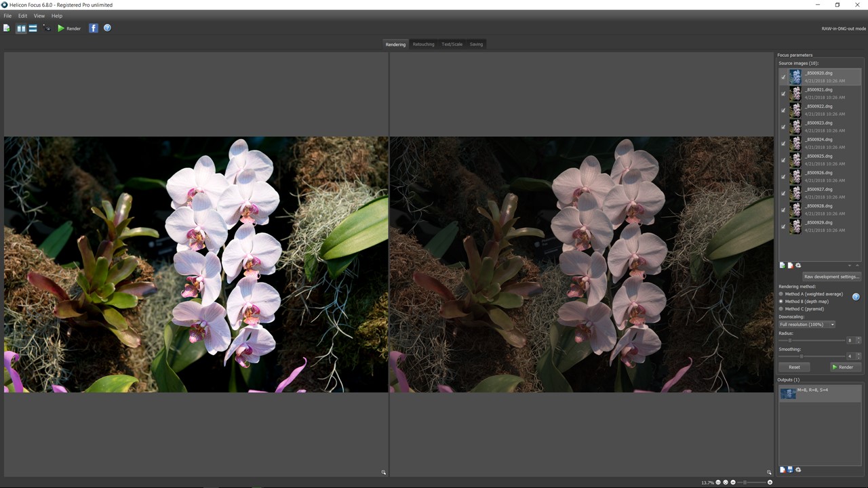Open Raw development settings
Image resolution: width=868 pixels, height=488 pixels.
[x=831, y=277]
